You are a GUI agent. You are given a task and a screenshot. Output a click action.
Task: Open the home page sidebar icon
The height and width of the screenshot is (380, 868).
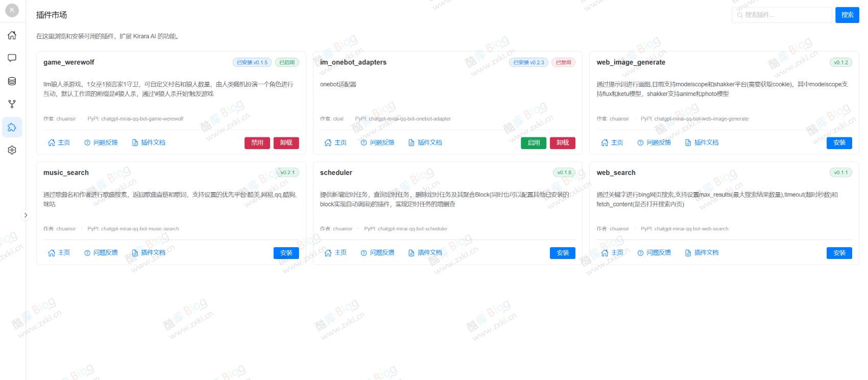[x=12, y=35]
